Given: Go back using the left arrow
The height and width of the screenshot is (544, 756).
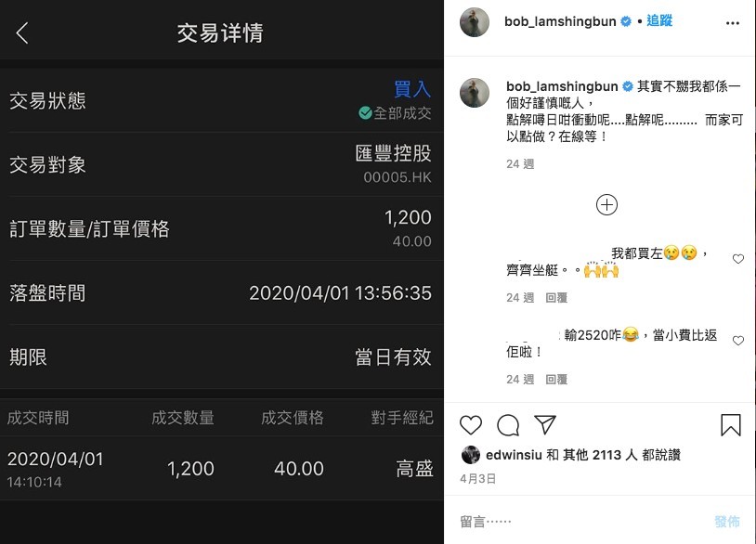Looking at the screenshot, I should (x=22, y=33).
